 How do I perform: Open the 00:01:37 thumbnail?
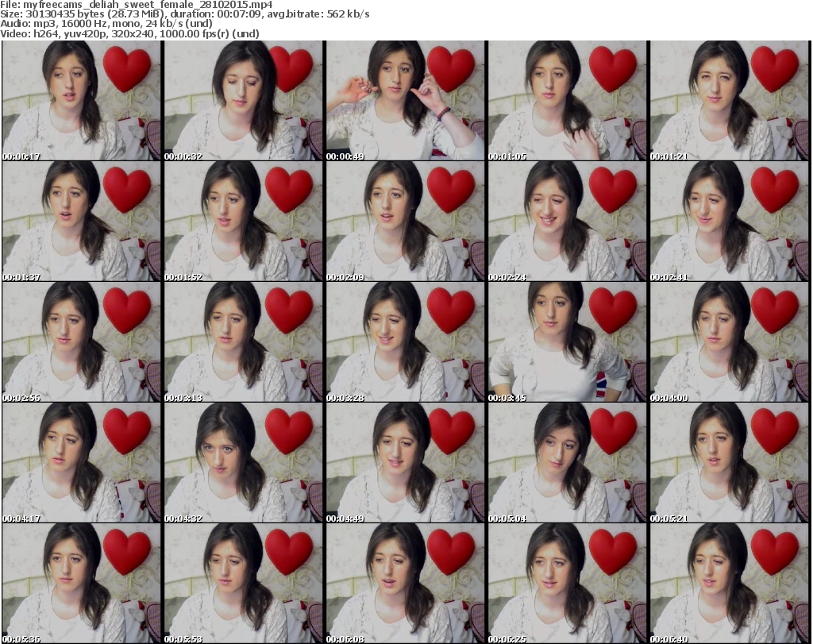82,222
